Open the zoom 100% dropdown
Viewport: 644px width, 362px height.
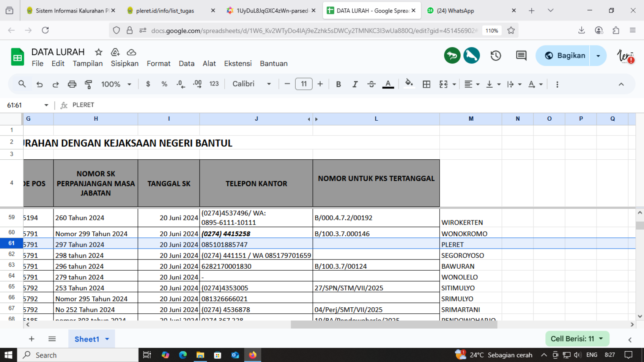click(x=116, y=84)
